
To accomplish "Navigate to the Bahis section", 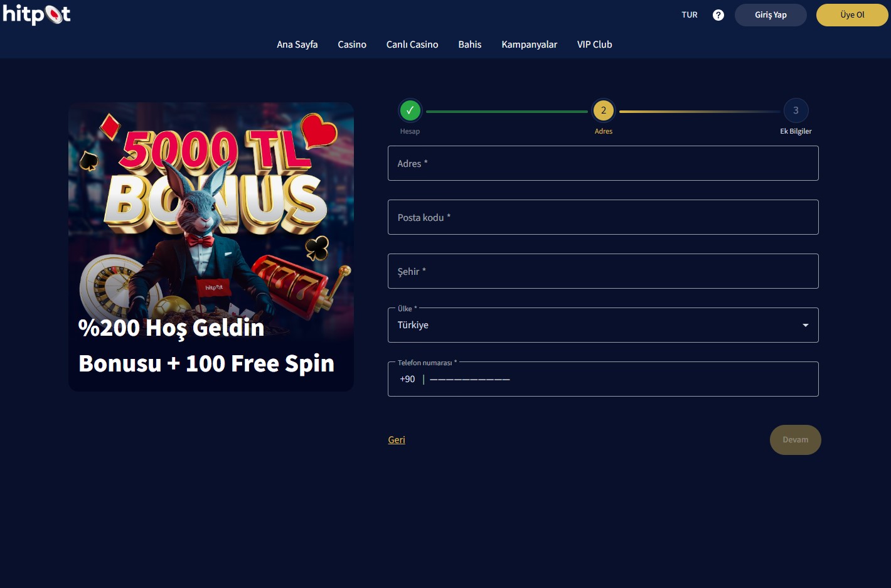I will click(x=470, y=45).
